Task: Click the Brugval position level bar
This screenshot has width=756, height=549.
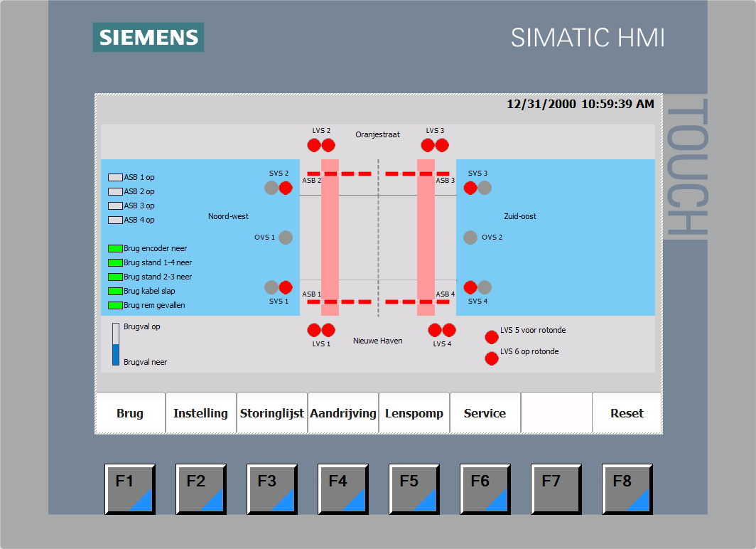Action: (x=116, y=344)
